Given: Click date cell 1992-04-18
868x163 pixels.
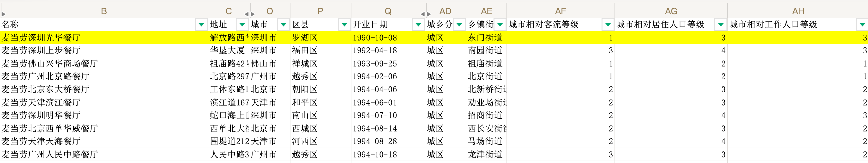Looking at the screenshot, I should click(388, 50).
